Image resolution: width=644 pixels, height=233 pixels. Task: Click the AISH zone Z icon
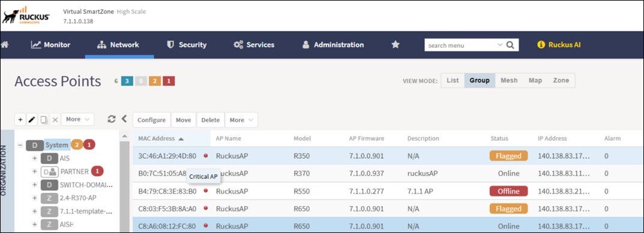click(x=49, y=225)
